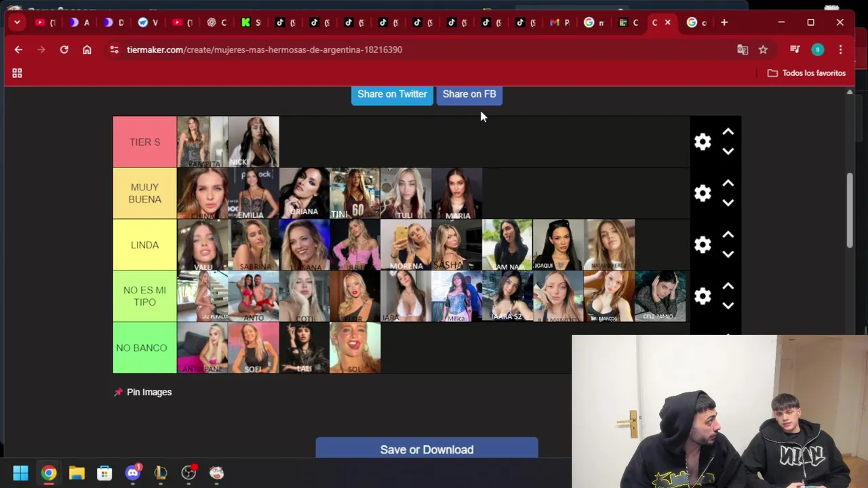
Task: Click the MUUY BUENA label cell
Action: [x=144, y=193]
